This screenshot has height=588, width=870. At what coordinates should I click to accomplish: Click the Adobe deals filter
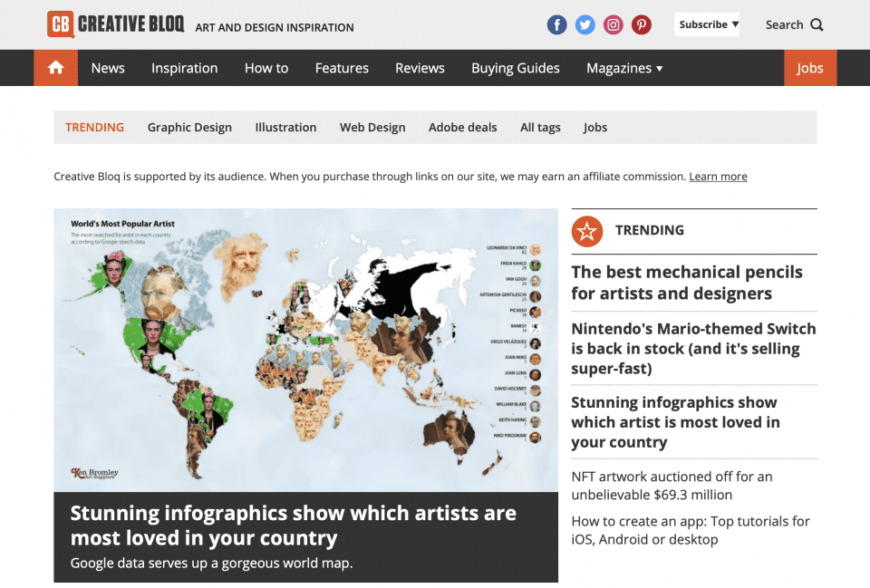point(462,127)
